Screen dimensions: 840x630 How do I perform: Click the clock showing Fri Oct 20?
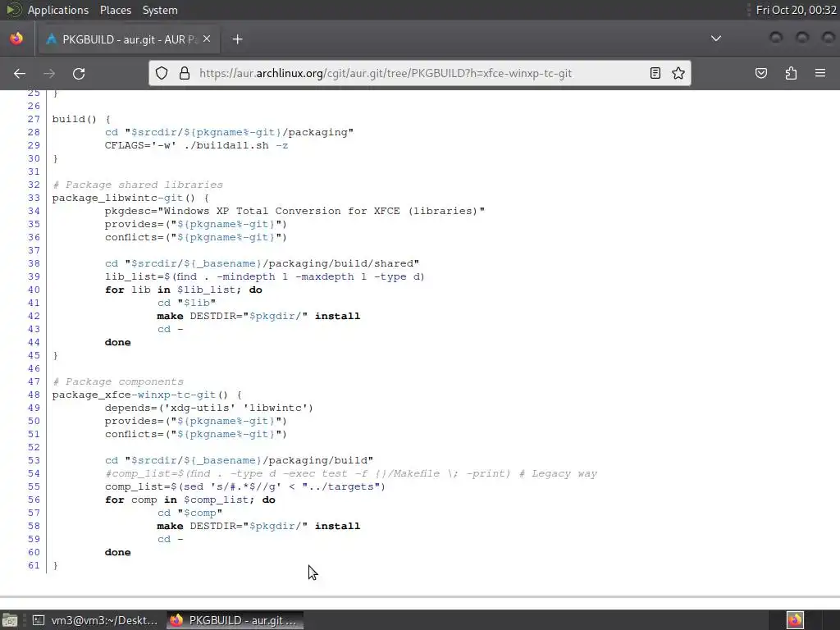(x=796, y=10)
